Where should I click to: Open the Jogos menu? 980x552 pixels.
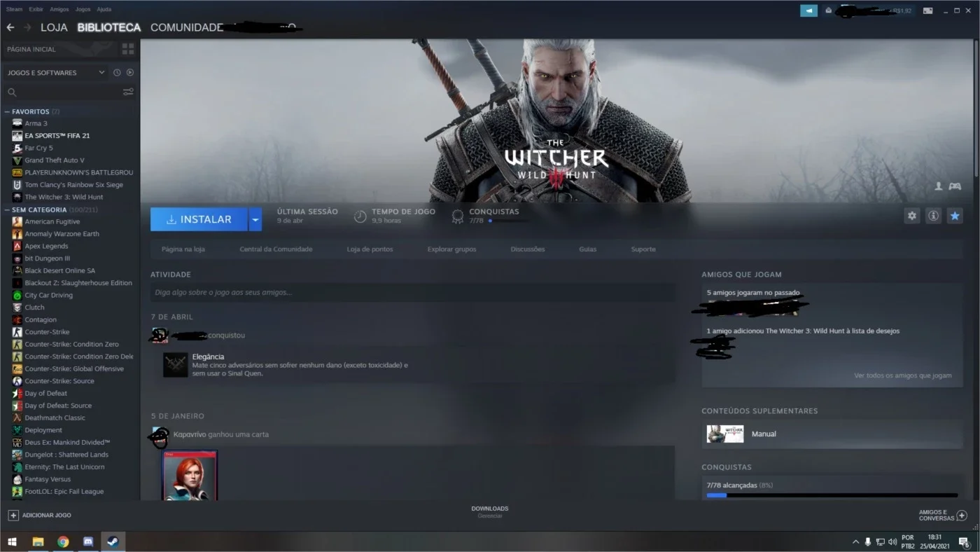pos(83,10)
